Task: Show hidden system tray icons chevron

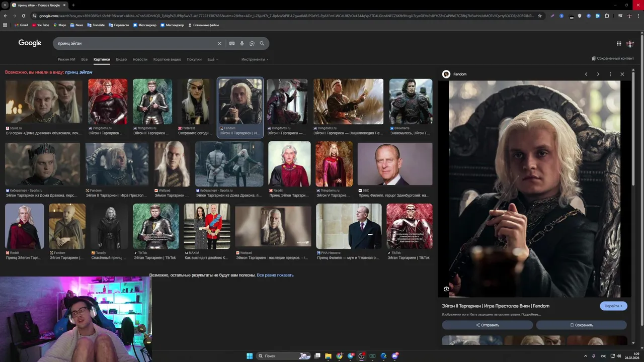Action: click(x=586, y=356)
